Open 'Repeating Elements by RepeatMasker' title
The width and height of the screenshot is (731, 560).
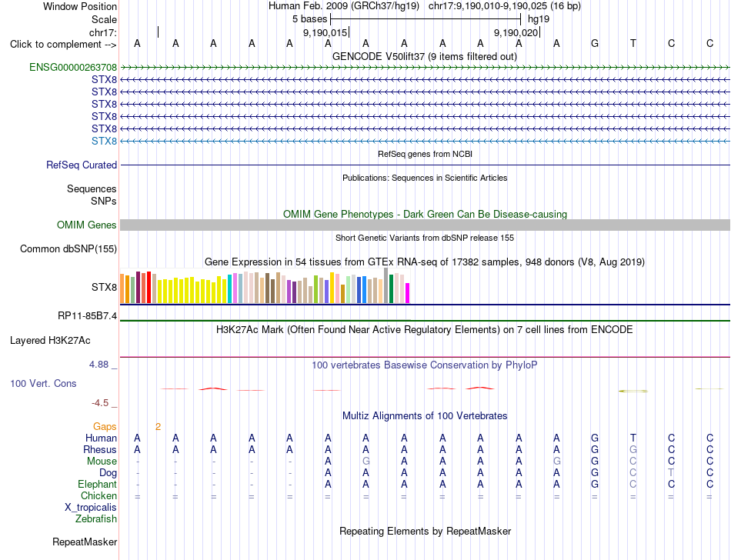click(x=426, y=532)
